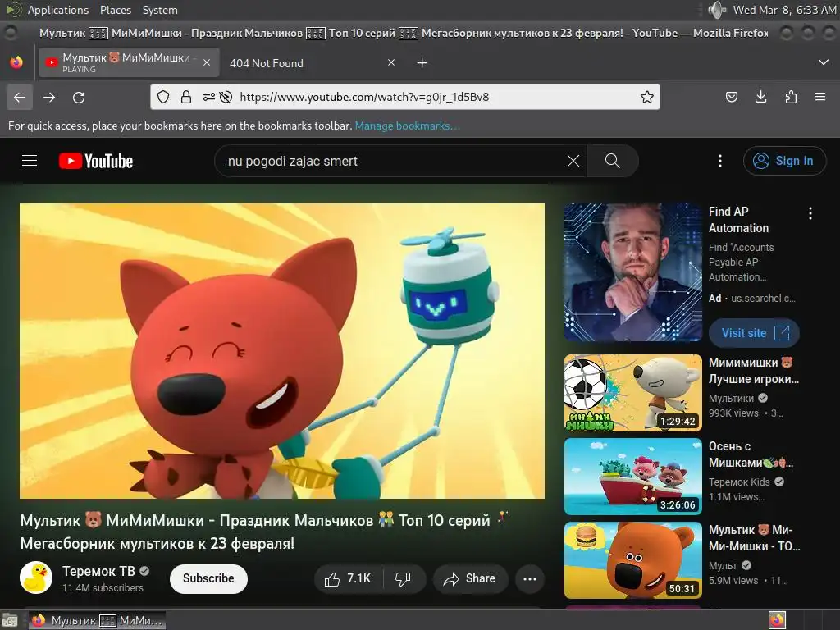
Task: Play the 50:31 Ми-Ми-Мишки video thumbnail
Action: [x=632, y=559]
